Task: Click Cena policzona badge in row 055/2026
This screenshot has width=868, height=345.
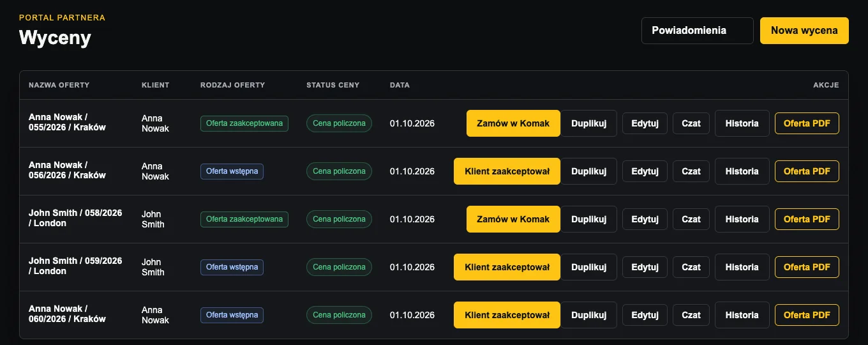Action: click(x=339, y=123)
